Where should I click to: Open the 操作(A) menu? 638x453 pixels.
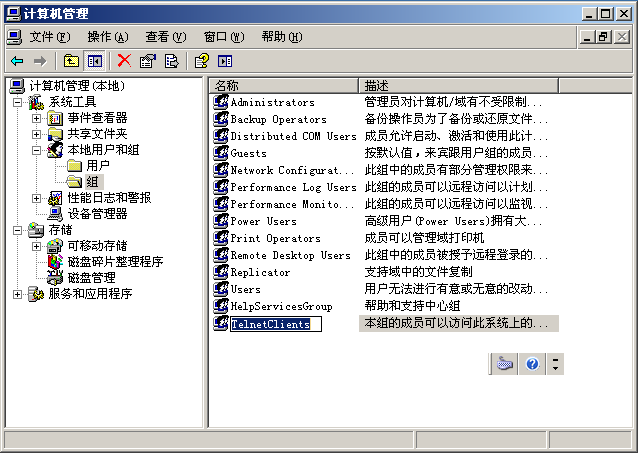[108, 37]
